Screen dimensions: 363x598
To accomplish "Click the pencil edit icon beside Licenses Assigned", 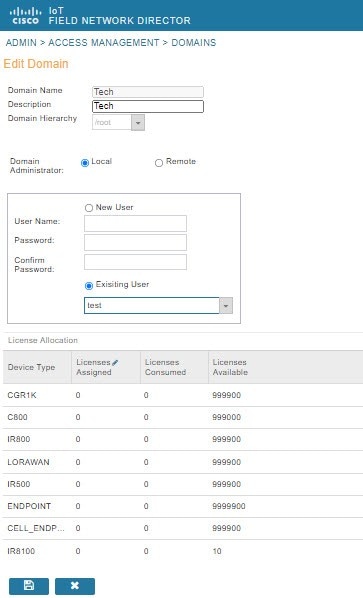I will (x=115, y=363).
